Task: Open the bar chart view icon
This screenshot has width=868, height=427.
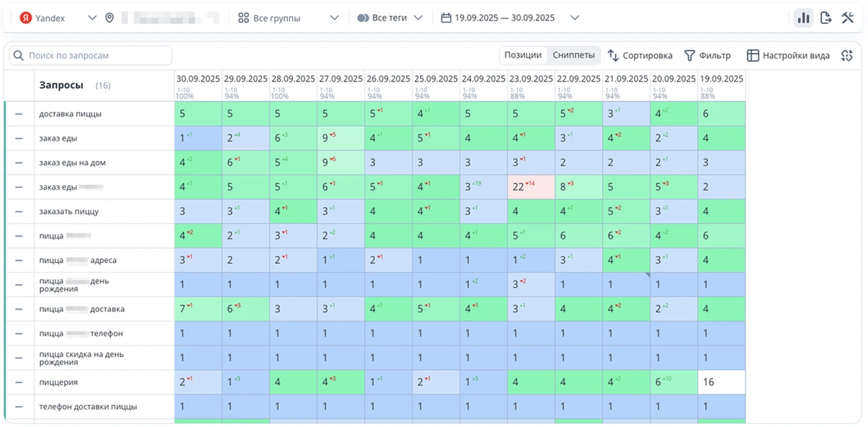Action: [803, 18]
